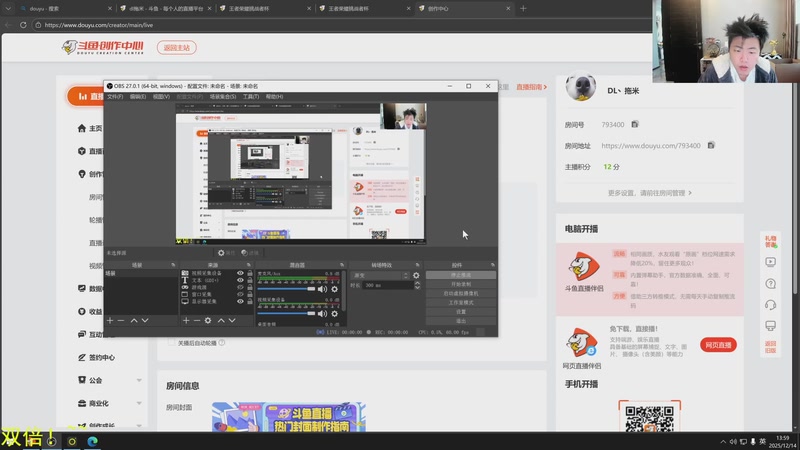Screen dimensions: 800x450
Task: Open OBS 设置 button in controls
Action: coord(461,312)
